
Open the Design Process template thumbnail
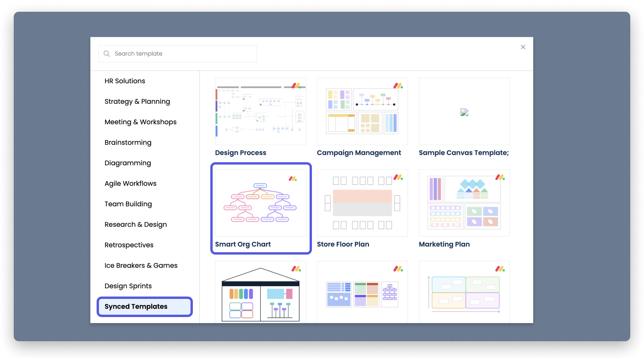[260, 111]
